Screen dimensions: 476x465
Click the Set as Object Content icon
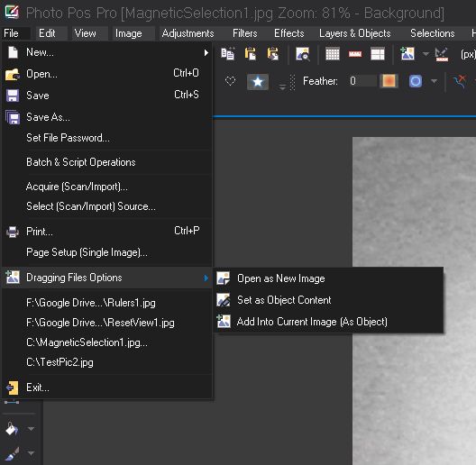(x=224, y=300)
